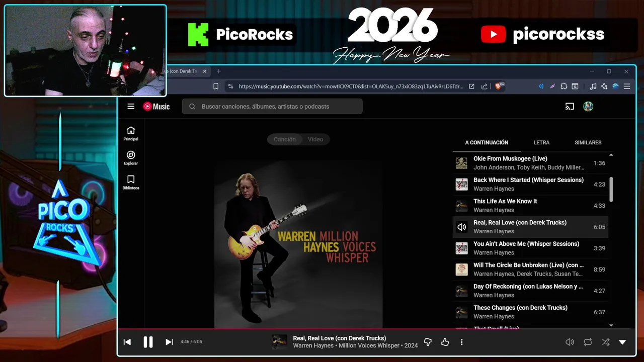Toggle repeat mode
Image resolution: width=644 pixels, height=362 pixels.
tap(588, 342)
